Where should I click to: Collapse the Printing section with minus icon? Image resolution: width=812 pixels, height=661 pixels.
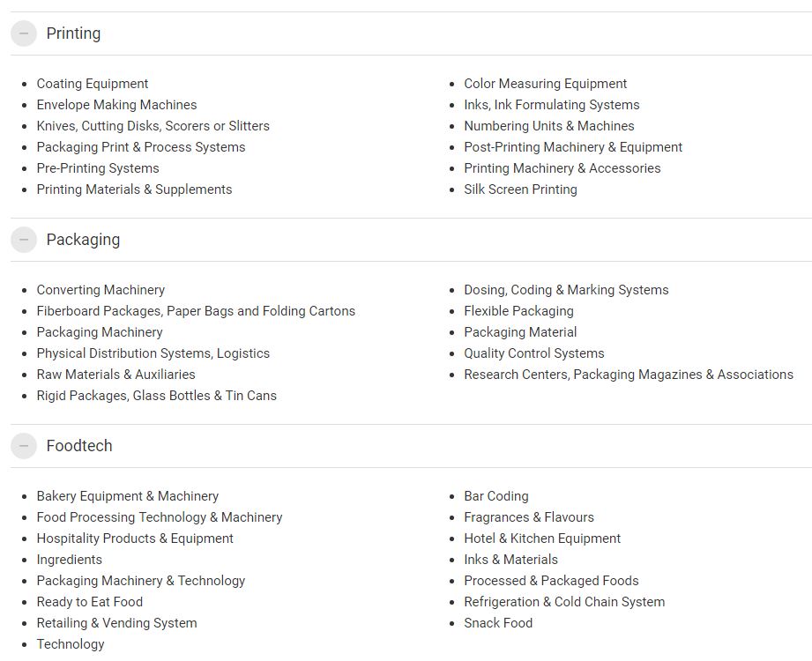click(23, 33)
